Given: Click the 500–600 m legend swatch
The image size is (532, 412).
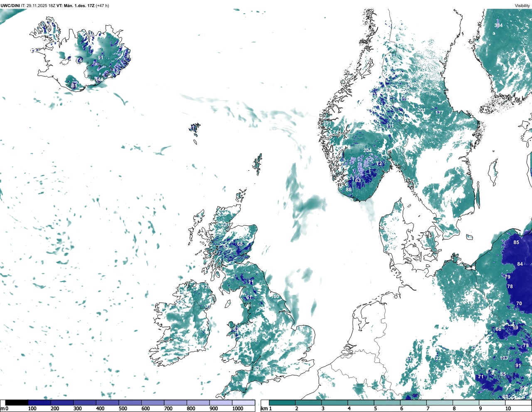Looking at the screenshot, I should pos(130,403).
